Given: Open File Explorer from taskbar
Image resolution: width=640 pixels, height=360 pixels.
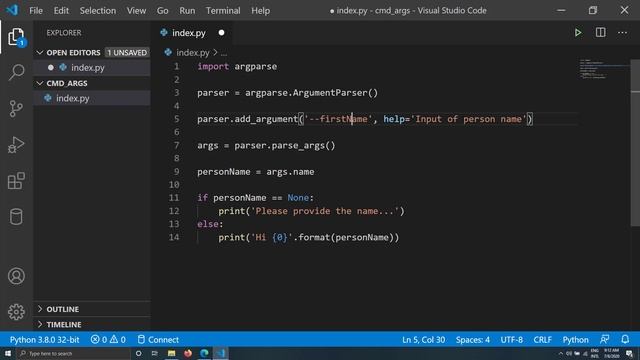Looking at the screenshot, I should point(171,353).
